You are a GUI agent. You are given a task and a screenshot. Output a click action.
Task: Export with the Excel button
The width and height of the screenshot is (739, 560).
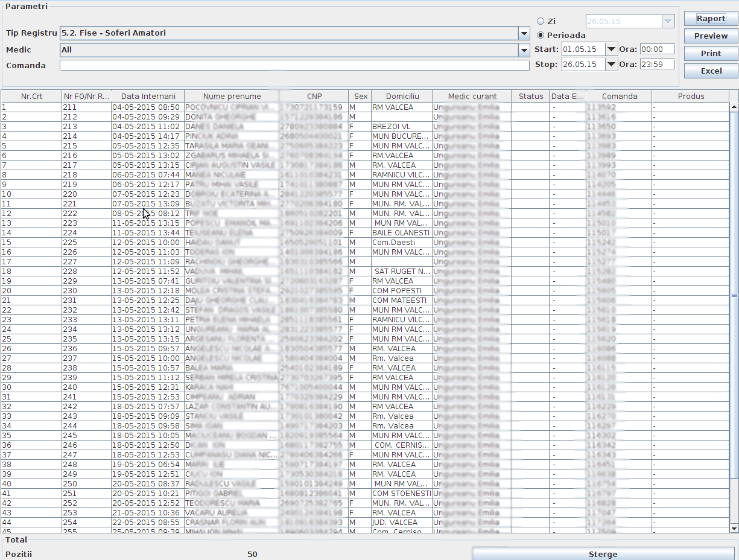711,71
